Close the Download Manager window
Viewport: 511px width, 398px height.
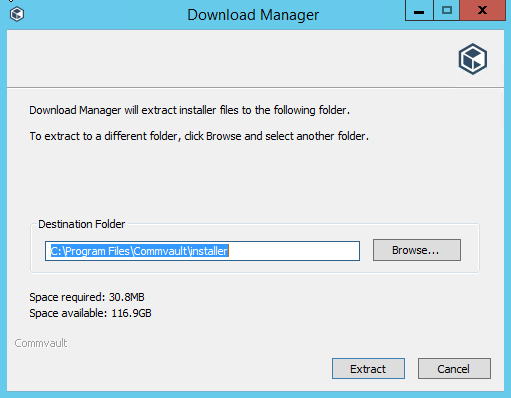482,10
